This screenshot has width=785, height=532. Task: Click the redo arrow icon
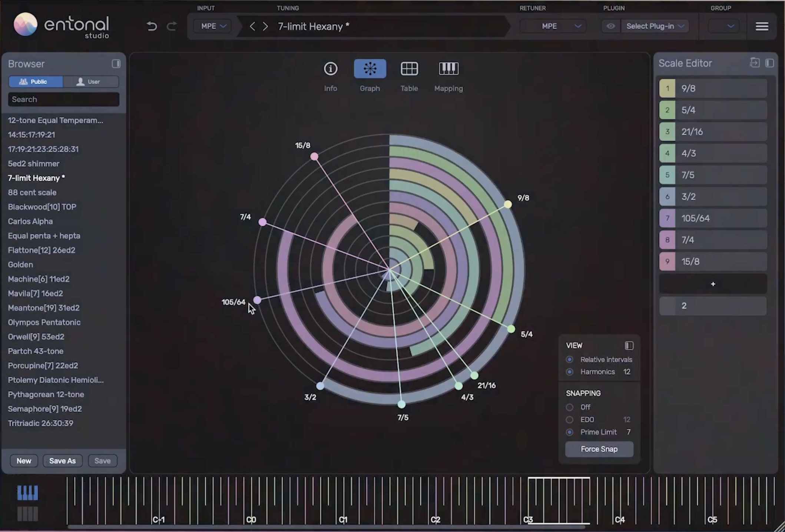[172, 26]
